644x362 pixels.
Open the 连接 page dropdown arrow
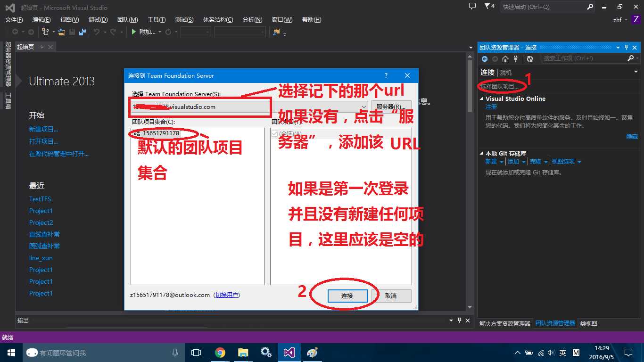click(x=636, y=72)
